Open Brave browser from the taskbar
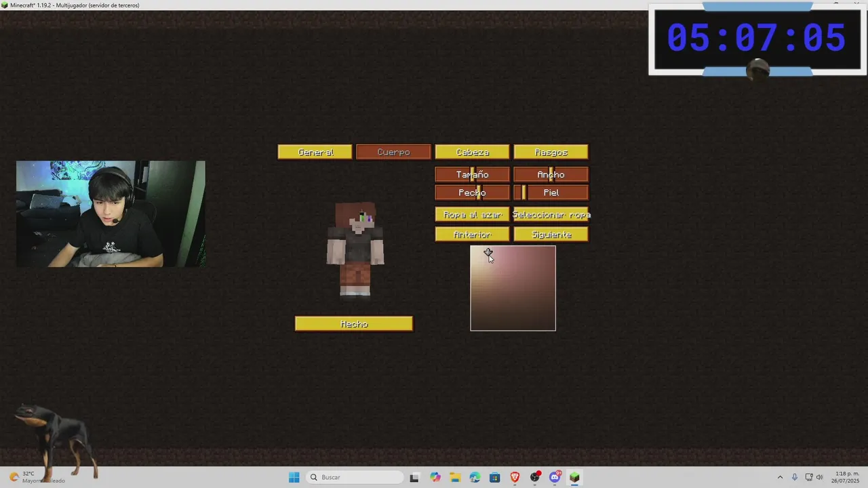This screenshot has height=488, width=868. coord(515,477)
